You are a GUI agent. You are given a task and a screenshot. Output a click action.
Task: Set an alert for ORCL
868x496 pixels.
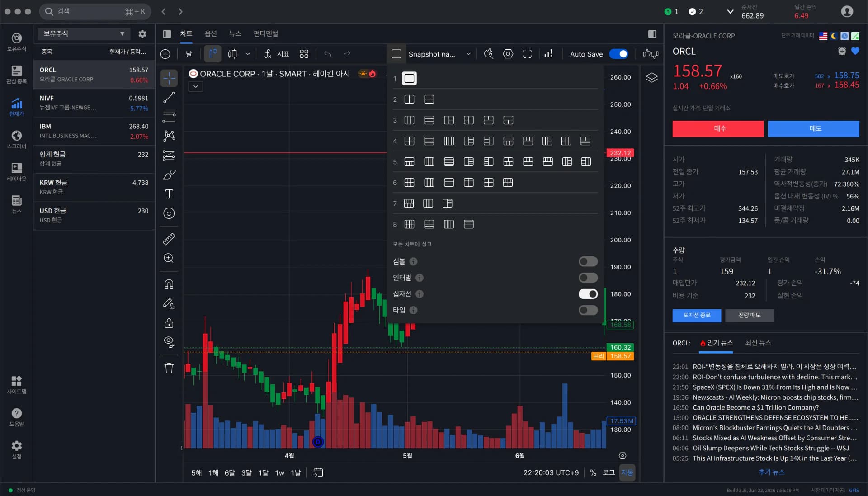842,51
